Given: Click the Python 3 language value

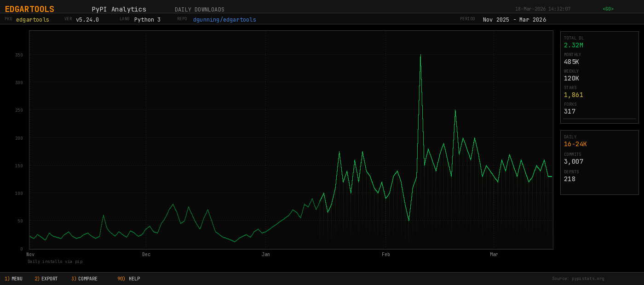Looking at the screenshot, I should [147, 20].
